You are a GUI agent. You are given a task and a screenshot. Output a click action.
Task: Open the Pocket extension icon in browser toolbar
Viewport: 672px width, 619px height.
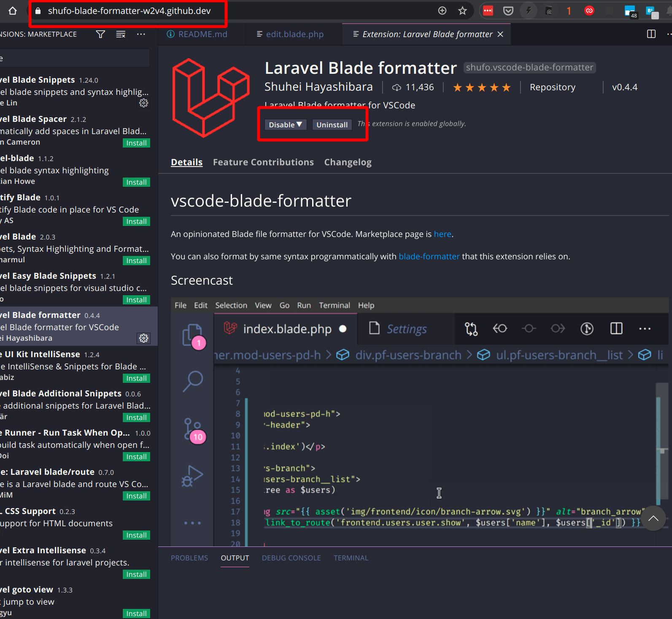508,11
